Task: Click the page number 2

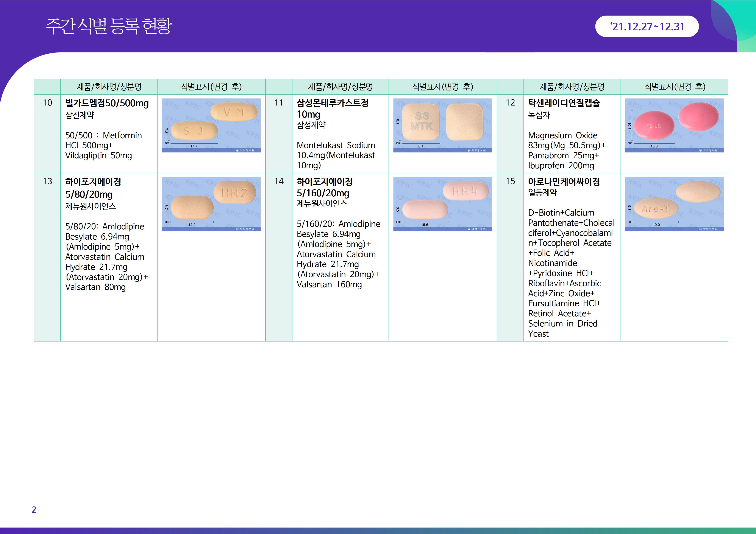Action: coord(34,510)
